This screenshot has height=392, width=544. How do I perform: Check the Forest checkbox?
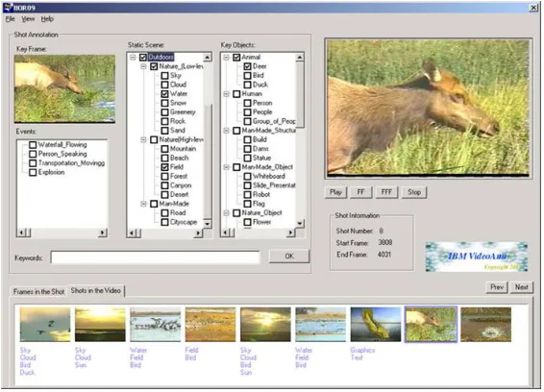(x=164, y=176)
